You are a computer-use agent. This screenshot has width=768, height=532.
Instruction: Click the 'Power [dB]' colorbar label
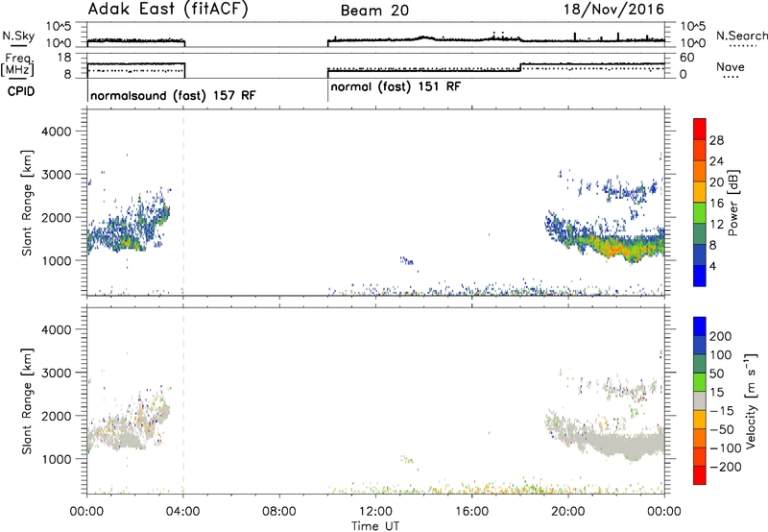point(732,203)
